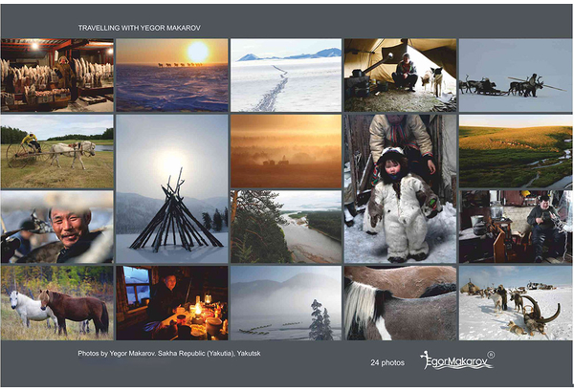Open the antlered reindeer at snowy camp photo
Screen dimensions: 574x392
515,302
